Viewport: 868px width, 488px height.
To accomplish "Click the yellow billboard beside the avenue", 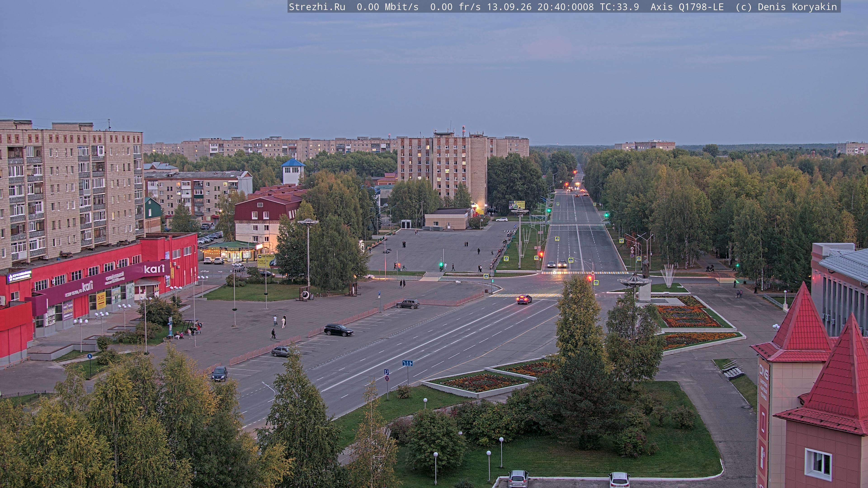I will (517, 204).
